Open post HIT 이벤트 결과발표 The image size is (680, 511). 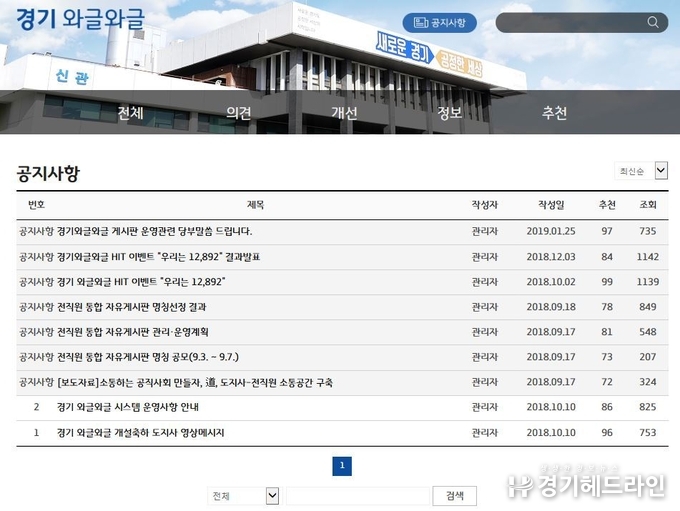(158, 257)
